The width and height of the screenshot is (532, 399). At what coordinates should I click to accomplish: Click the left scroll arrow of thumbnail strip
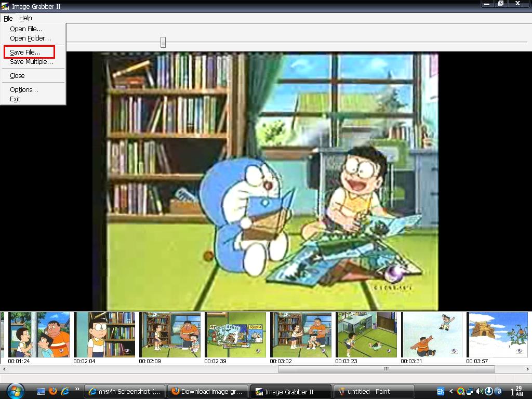pyautogui.click(x=4, y=369)
